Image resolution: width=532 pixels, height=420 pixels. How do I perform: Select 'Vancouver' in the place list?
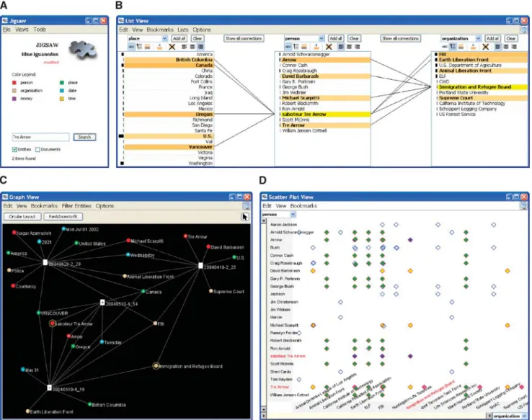(x=169, y=147)
